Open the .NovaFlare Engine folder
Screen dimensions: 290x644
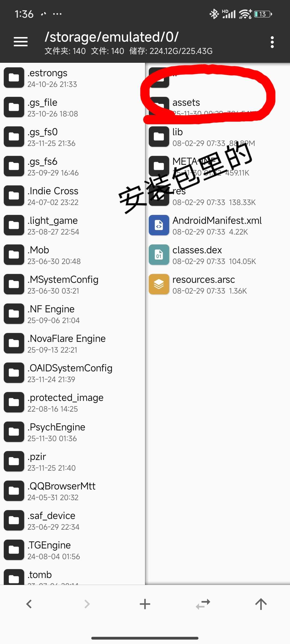(x=66, y=343)
